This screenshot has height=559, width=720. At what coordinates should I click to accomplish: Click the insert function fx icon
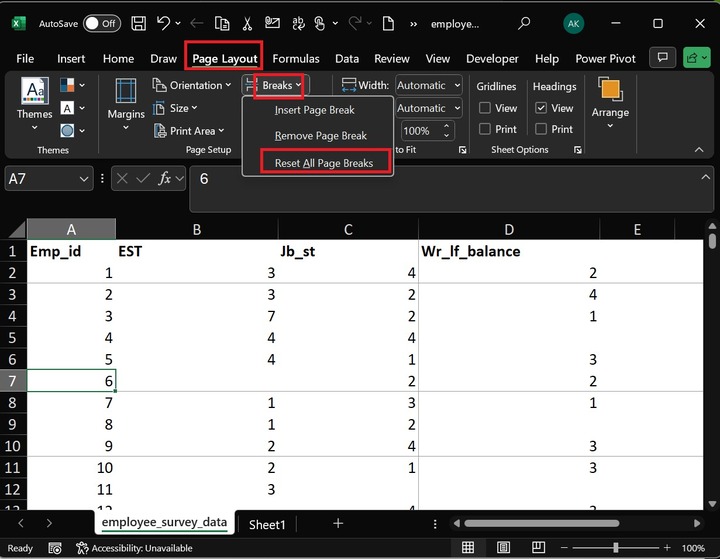click(x=166, y=179)
